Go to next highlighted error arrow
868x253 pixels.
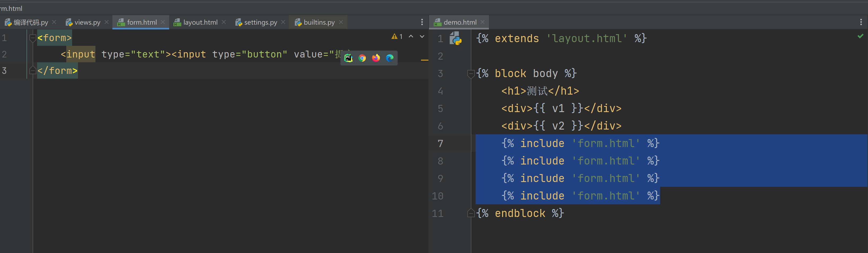pos(422,36)
